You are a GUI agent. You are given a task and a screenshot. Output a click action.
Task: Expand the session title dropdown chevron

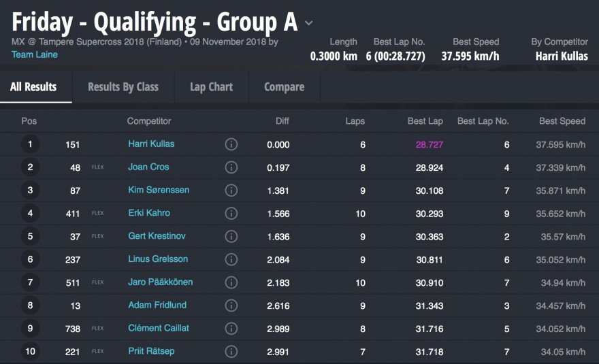tap(308, 23)
